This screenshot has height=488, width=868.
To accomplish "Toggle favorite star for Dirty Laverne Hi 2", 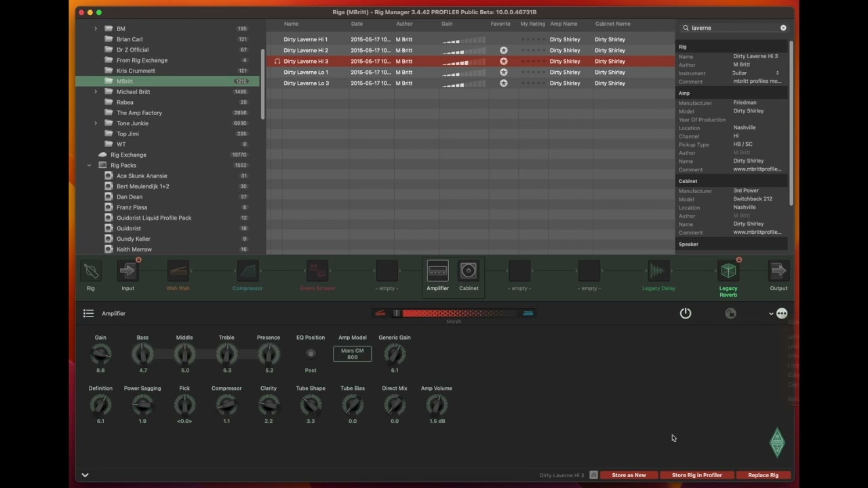I will [503, 50].
